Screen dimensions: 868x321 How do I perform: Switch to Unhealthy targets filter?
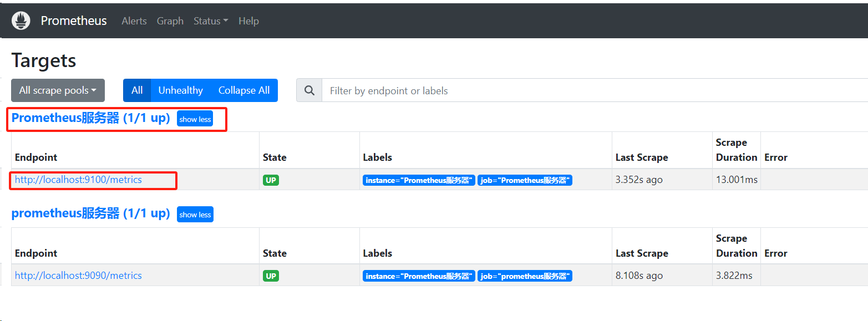click(x=181, y=90)
